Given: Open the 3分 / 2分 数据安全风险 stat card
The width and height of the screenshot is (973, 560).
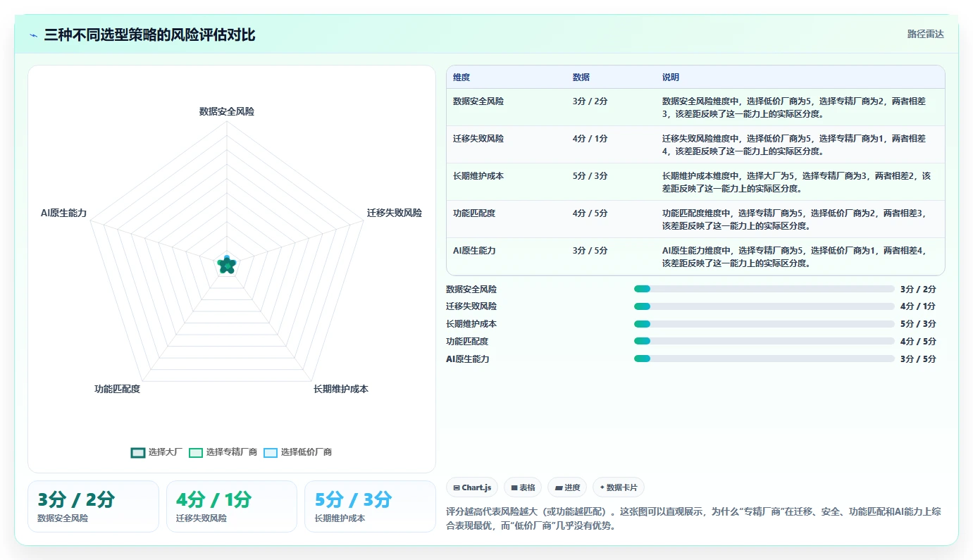Looking at the screenshot, I should [93, 506].
